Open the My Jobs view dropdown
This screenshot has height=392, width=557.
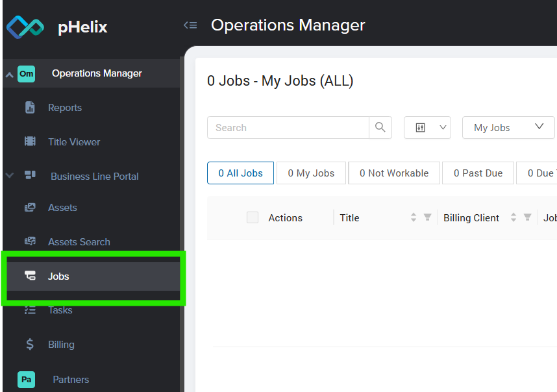click(x=508, y=127)
